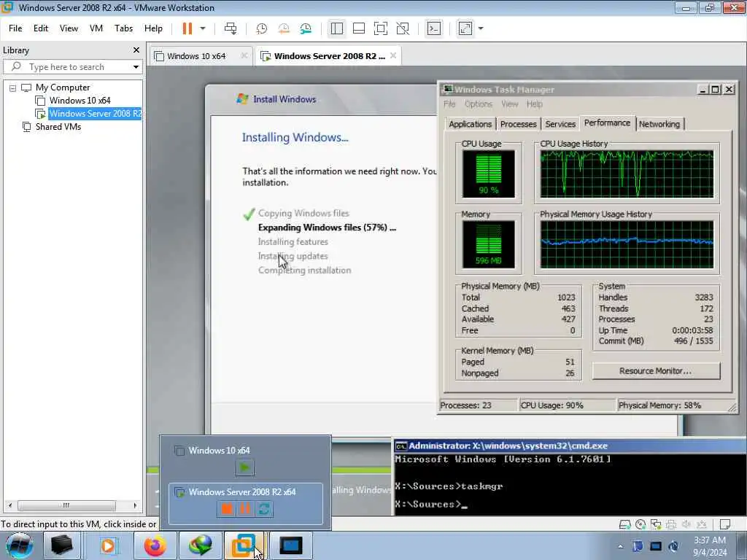
Task: Click the Library scrollbar right arrow
Action: pyautogui.click(x=135, y=505)
